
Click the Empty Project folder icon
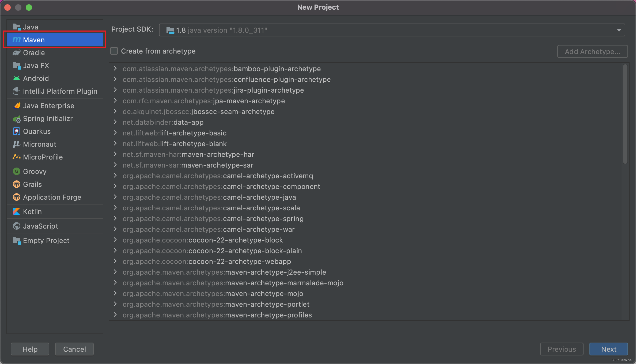tap(17, 241)
